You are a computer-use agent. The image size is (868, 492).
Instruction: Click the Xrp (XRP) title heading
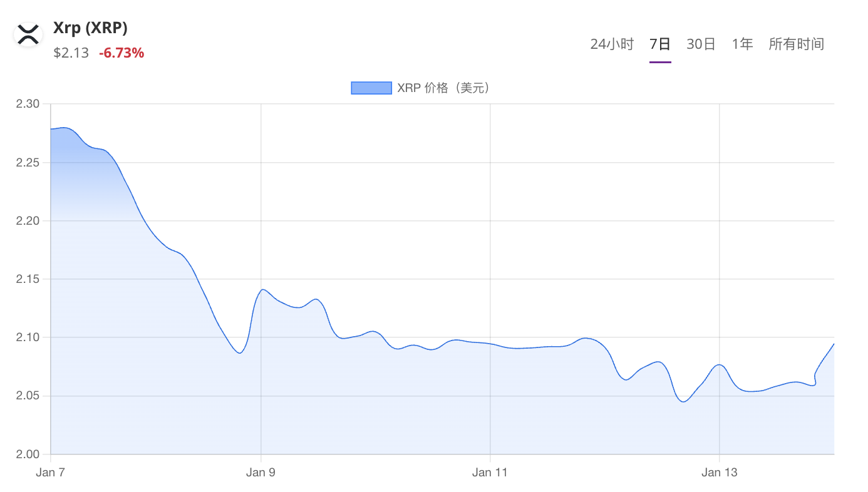[x=90, y=28]
